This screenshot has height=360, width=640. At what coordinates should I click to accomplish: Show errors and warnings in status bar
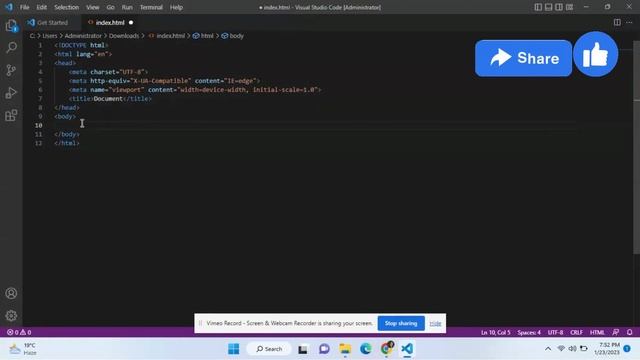click(19, 332)
